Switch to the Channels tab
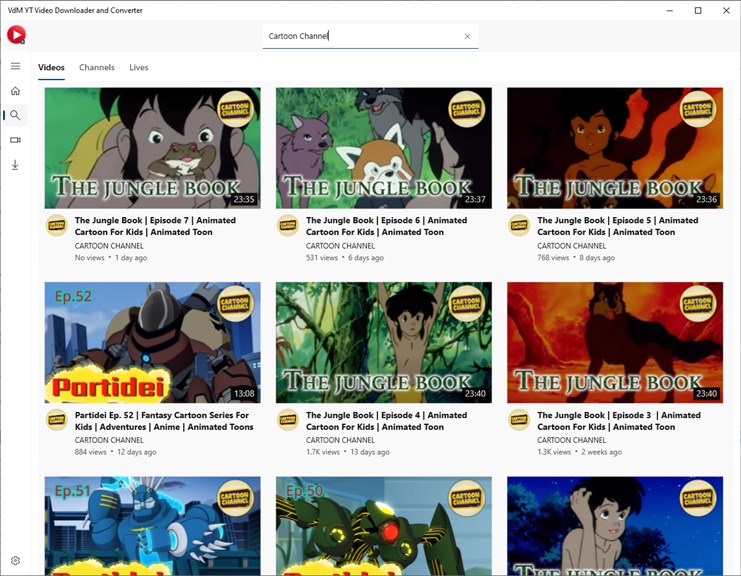The image size is (741, 576). click(97, 67)
